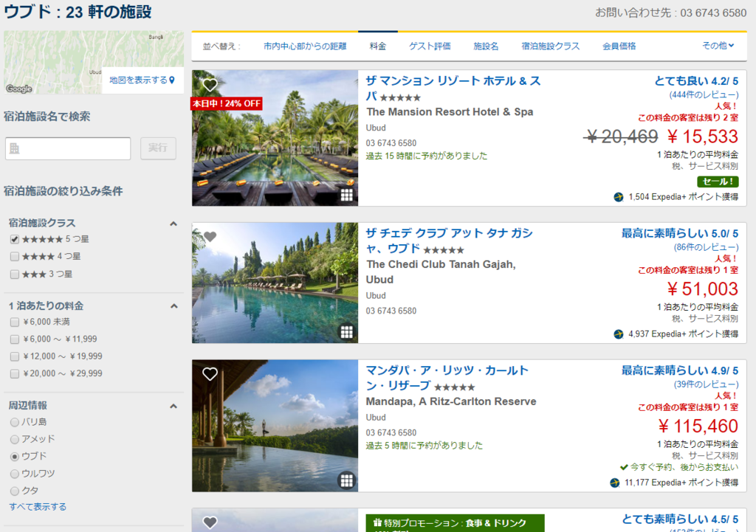The height and width of the screenshot is (532, 756).
Task: Click the 特別プロモーション: 食事 & ドリンク banner
Action: point(455,523)
